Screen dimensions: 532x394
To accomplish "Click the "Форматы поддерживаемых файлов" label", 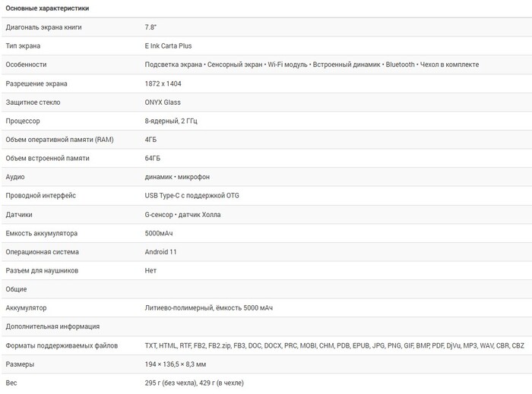I will coord(62,345).
